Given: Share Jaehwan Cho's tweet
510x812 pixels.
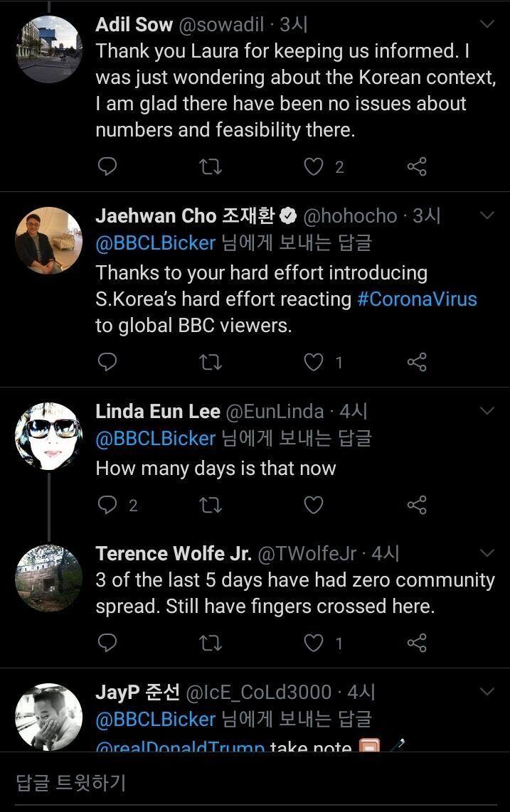Looking at the screenshot, I should [x=417, y=362].
